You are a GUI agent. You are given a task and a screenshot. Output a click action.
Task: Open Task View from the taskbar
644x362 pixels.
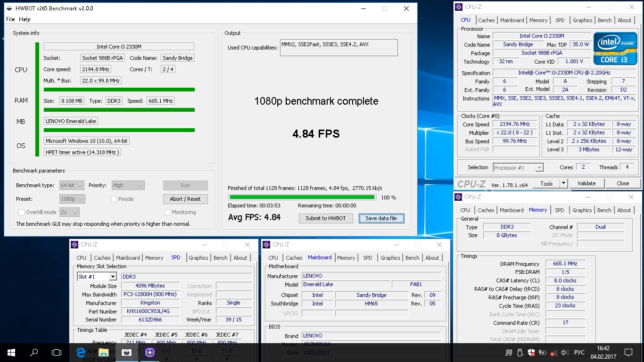coord(57,352)
